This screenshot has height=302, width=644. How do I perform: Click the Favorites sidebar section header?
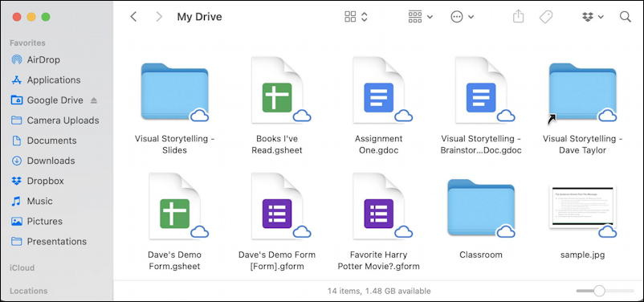[x=27, y=43]
